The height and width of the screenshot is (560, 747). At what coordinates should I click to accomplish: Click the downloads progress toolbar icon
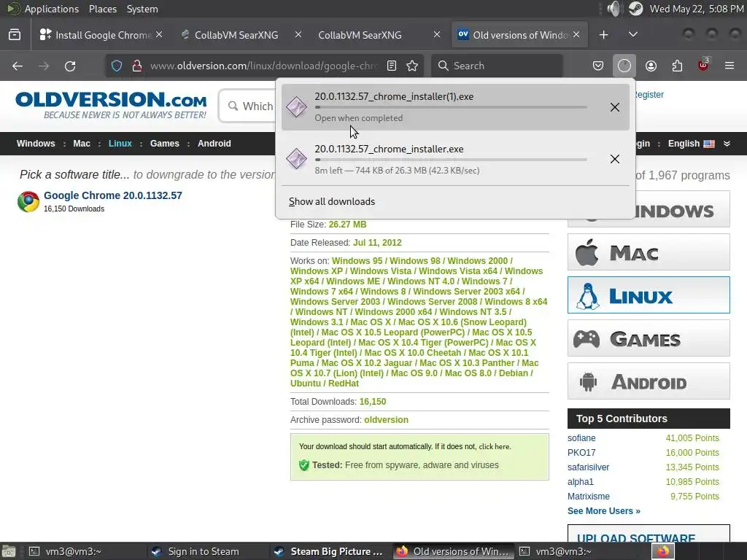coord(624,66)
